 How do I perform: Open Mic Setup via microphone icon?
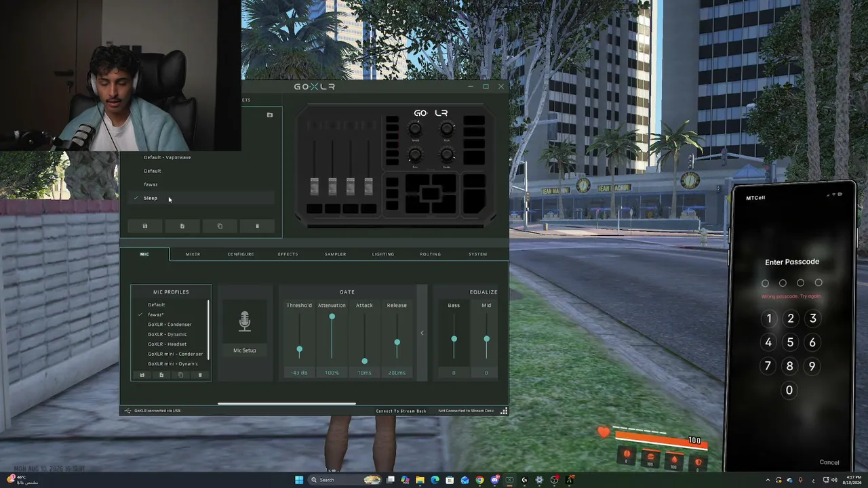point(245,321)
